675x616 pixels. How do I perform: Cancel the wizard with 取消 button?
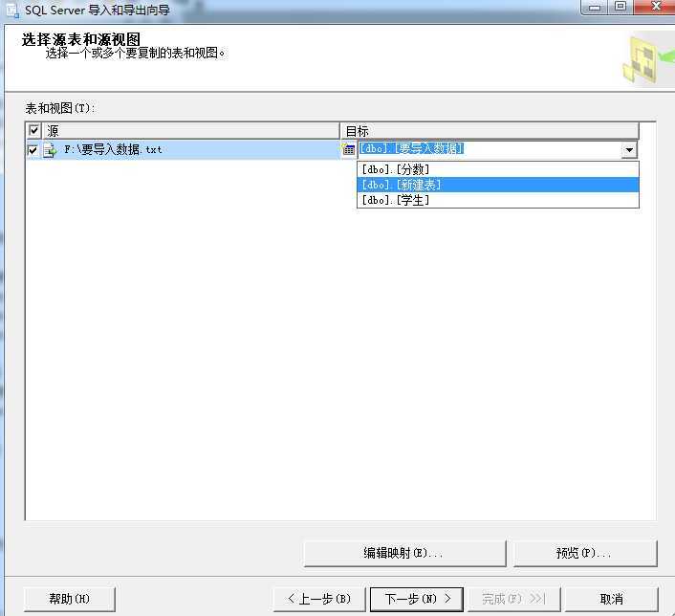(611, 599)
